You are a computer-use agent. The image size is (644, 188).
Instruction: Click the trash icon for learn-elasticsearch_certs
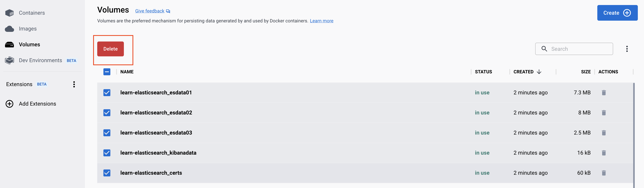point(603,173)
